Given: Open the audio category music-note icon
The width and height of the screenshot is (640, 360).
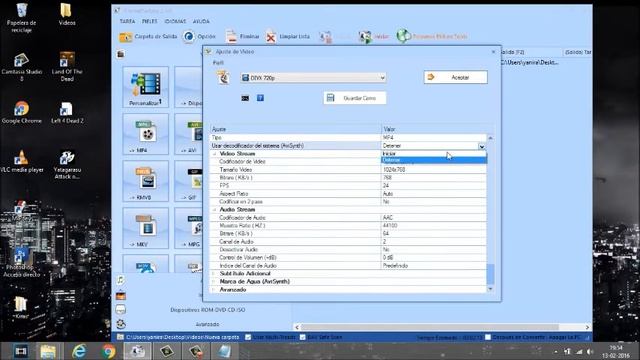Looking at the screenshot, I should (x=120, y=280).
